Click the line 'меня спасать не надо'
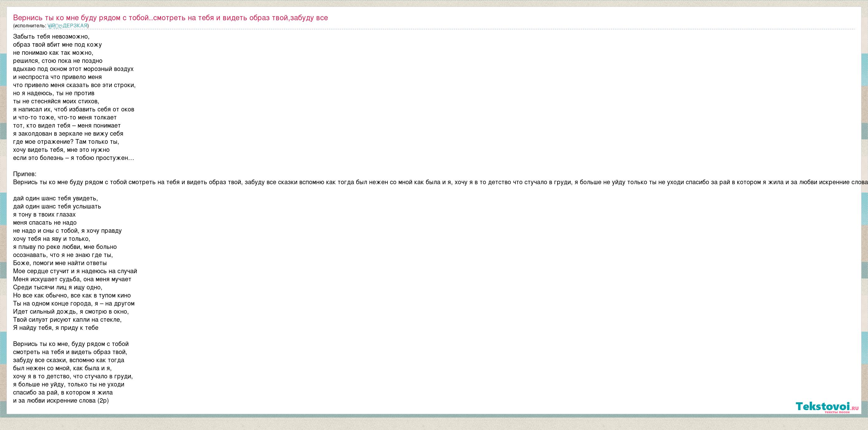Viewport: 868px width, 430px height. 45,222
